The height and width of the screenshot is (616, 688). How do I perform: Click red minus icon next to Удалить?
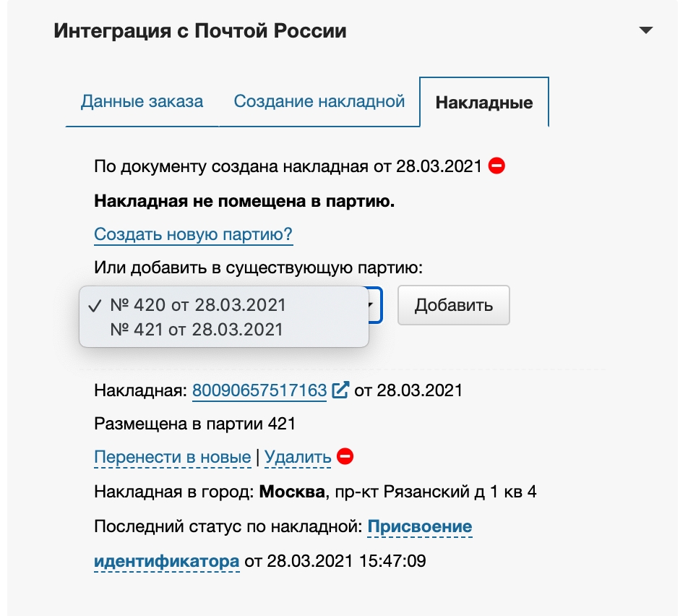[345, 457]
